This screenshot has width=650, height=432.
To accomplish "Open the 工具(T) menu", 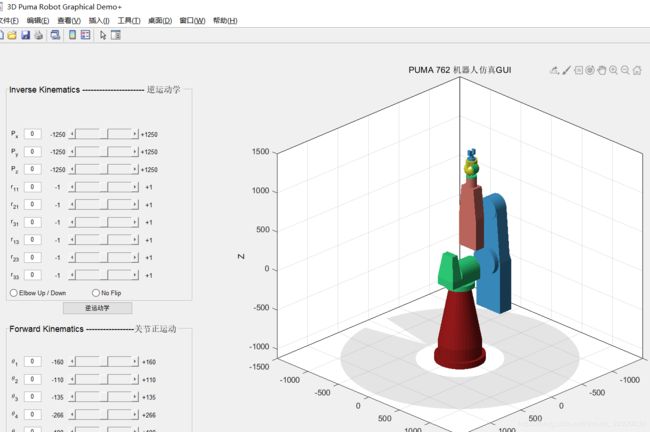I will (129, 20).
